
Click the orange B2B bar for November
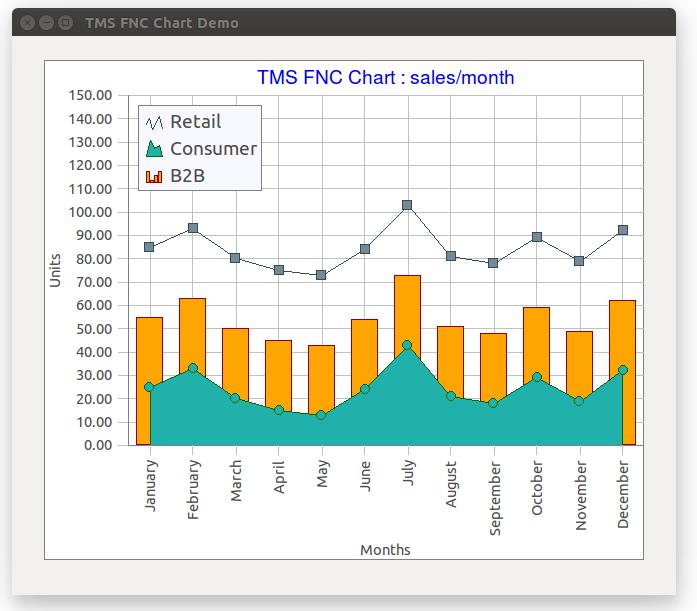click(x=579, y=364)
